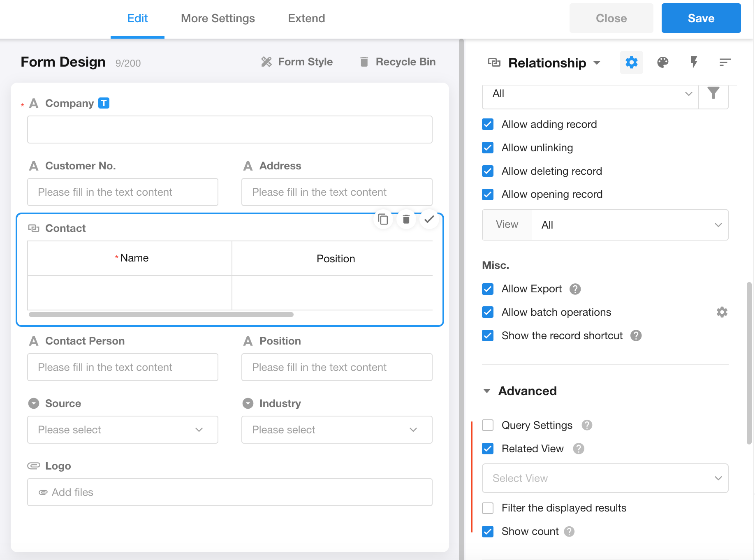Toggle Filter the displayed results checkbox
The height and width of the screenshot is (560, 755).
(x=488, y=508)
